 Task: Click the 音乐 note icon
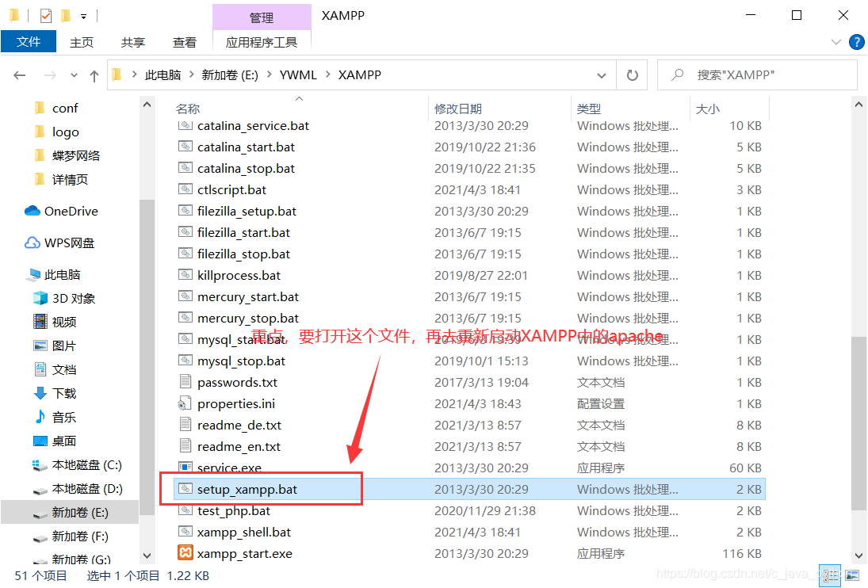tap(40, 417)
